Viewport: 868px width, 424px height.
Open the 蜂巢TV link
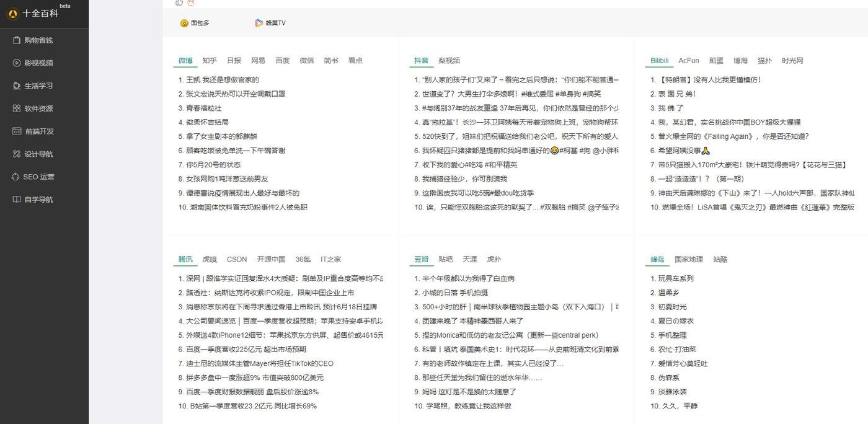tap(276, 23)
